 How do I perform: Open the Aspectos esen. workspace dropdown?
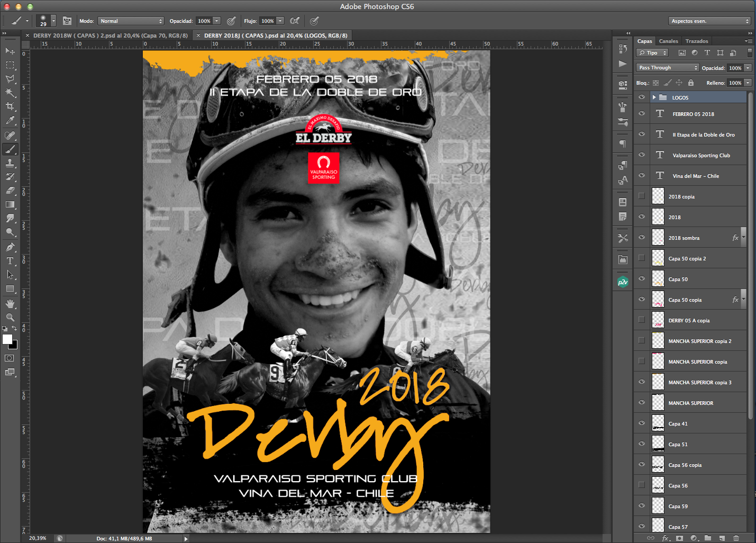pos(709,21)
